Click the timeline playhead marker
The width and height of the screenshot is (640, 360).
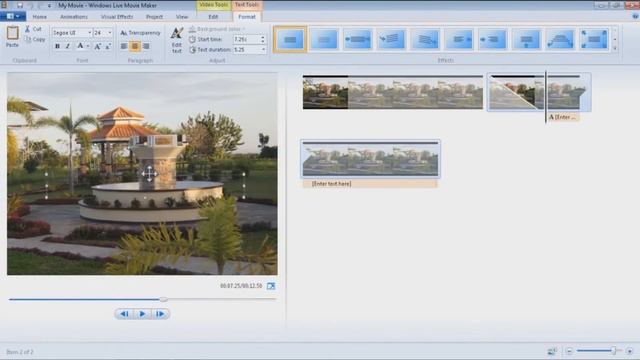pos(546,96)
